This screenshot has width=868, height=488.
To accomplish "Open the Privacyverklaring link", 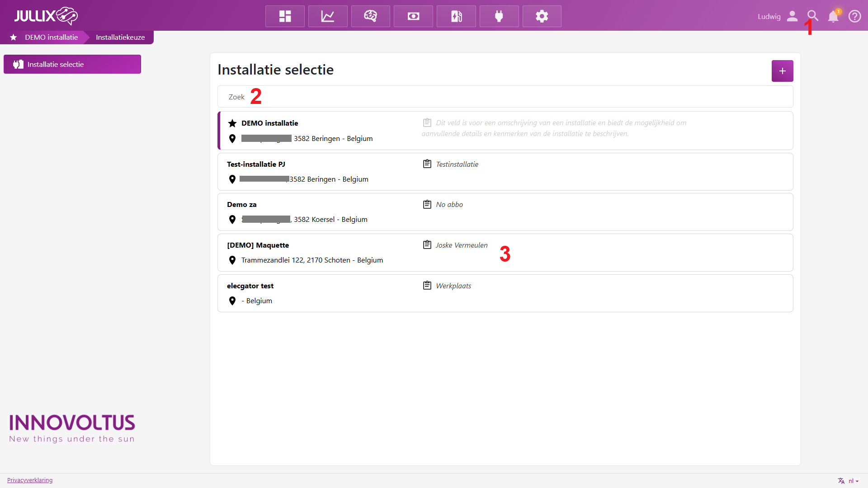I will pyautogui.click(x=30, y=480).
